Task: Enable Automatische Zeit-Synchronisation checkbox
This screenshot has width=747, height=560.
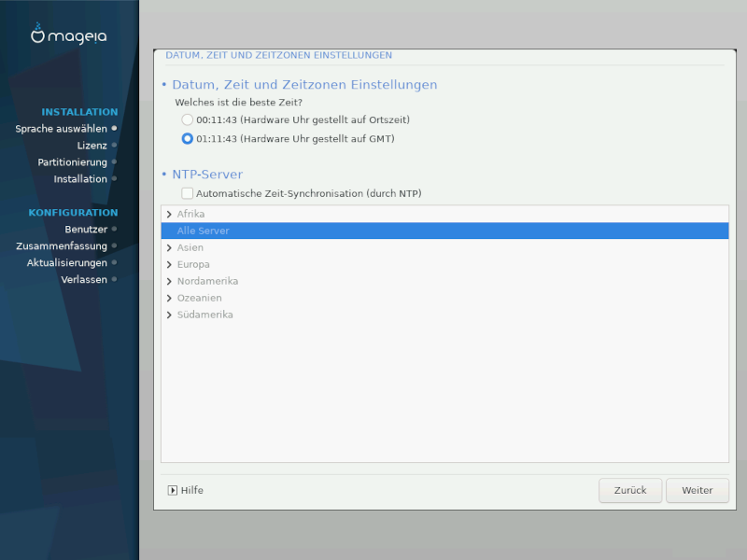Action: 188,193
